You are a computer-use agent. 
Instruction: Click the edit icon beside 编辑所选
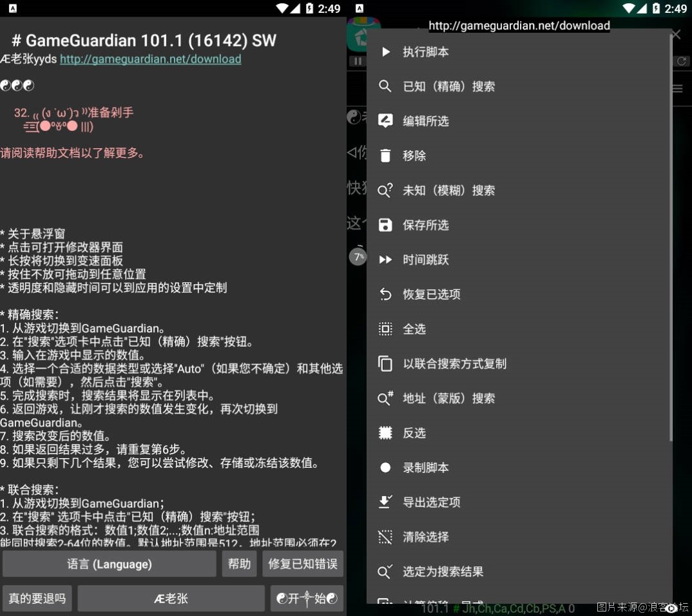coord(385,121)
